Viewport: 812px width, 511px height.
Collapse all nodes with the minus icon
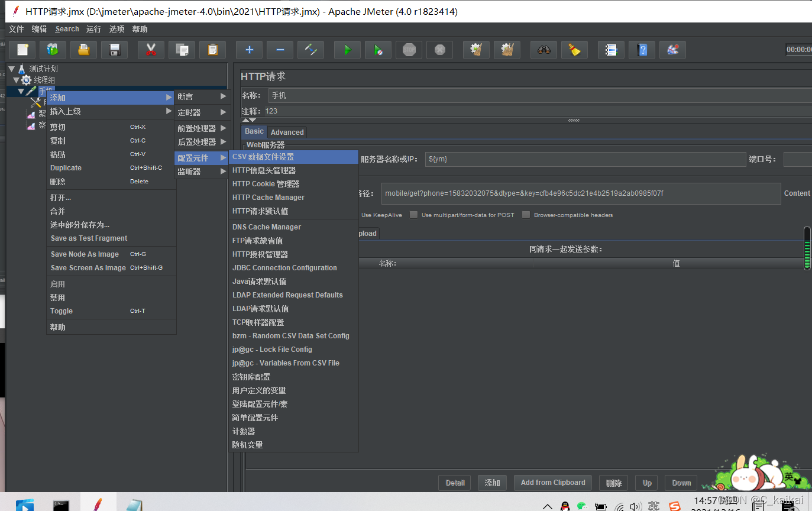[280, 50]
